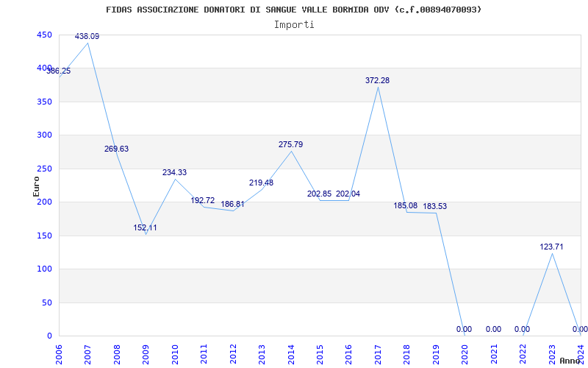Click the 350 y-axis tick label
588x368 pixels.
tap(44, 102)
